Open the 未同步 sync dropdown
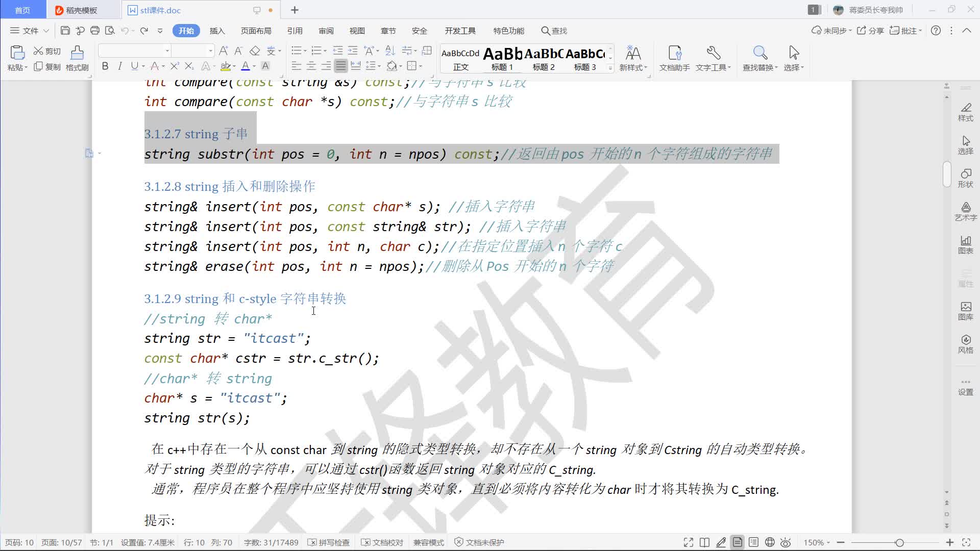The width and height of the screenshot is (980, 551). (x=831, y=31)
